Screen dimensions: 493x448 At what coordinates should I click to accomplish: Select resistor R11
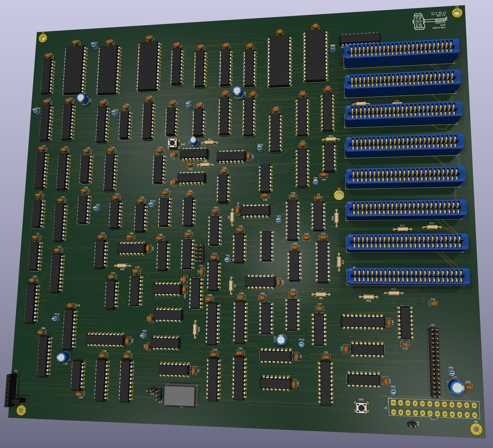tap(339, 262)
